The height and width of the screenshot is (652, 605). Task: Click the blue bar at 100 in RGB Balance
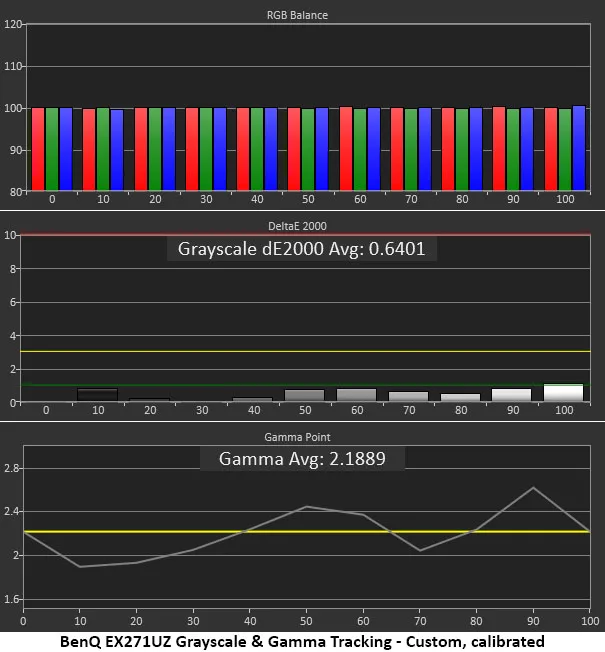tap(578, 147)
